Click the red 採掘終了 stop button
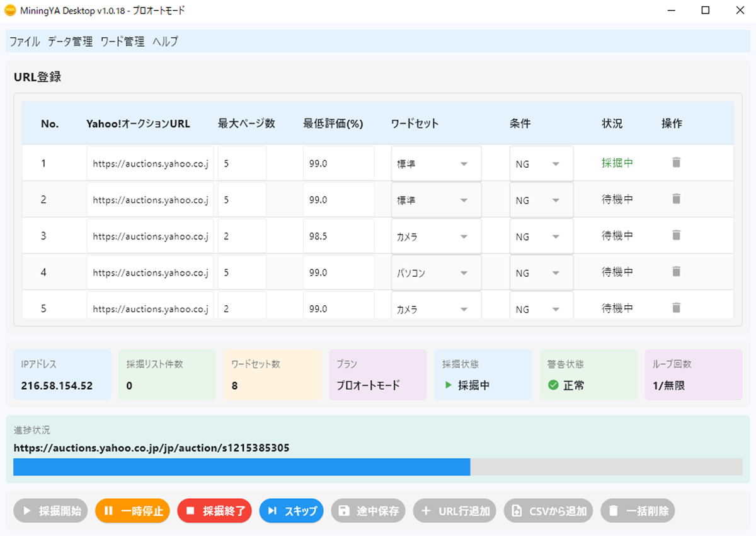This screenshot has height=536, width=756. point(215,511)
